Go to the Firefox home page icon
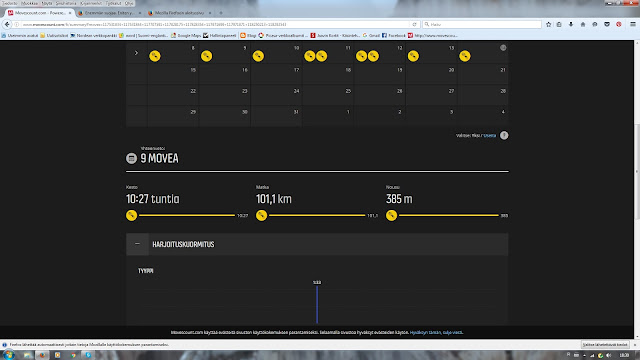640x360 pixels. [583, 24]
